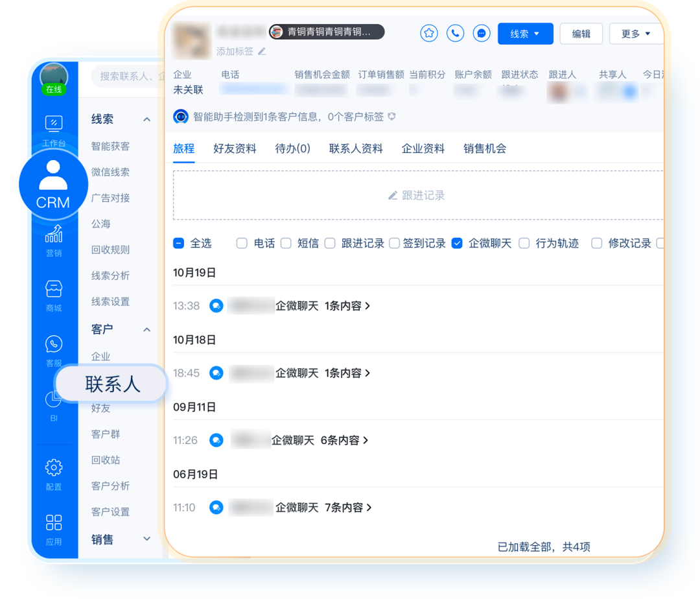Screen dimensions: 700x599
Task: Click the chat icon on the 13:38 entry
Action: click(216, 306)
